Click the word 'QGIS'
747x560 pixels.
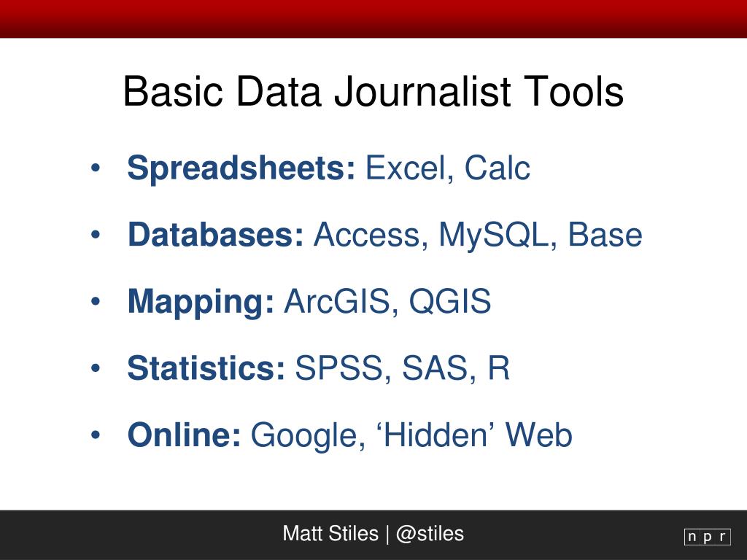pos(449,301)
